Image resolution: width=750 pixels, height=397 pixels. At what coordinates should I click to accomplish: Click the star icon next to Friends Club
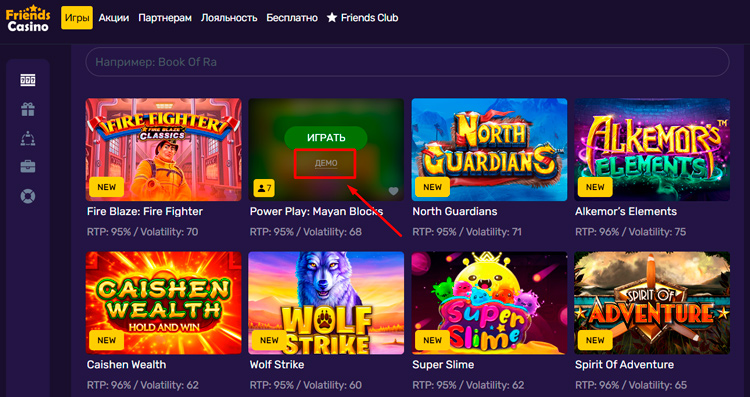point(332,18)
